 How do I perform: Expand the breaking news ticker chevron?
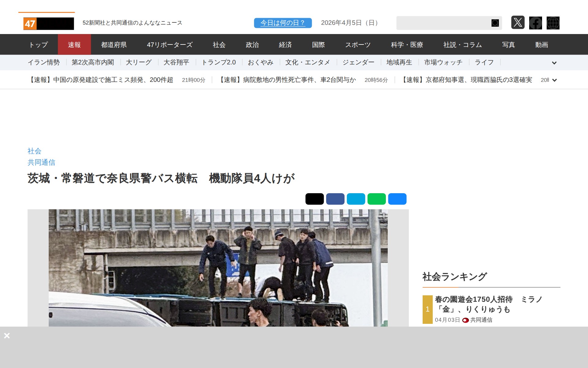pos(554,80)
